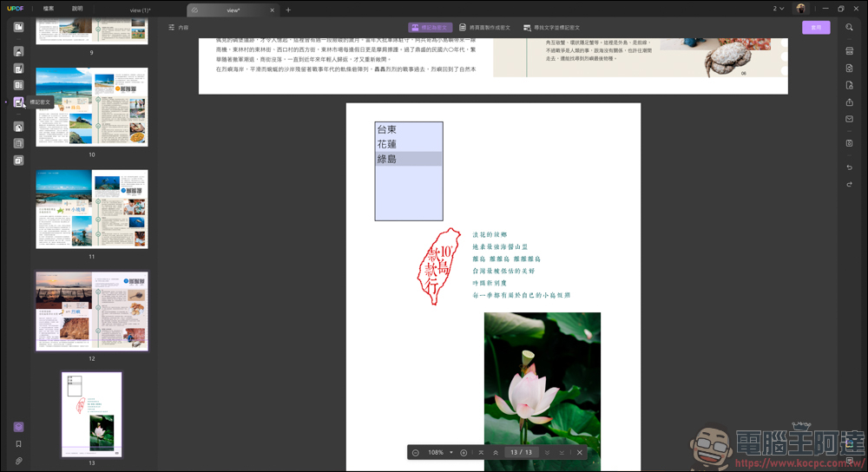This screenshot has height=472, width=868.
Task: Click the purple 套用 (Apply) button
Action: tap(816, 27)
